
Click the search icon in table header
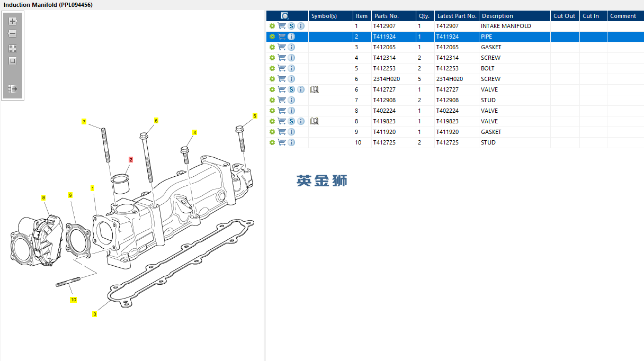pos(284,16)
